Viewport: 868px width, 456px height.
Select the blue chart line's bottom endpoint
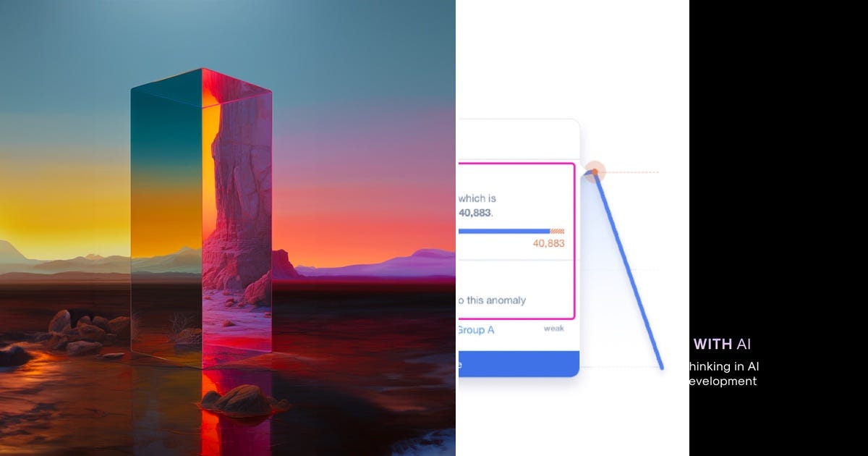pos(661,368)
